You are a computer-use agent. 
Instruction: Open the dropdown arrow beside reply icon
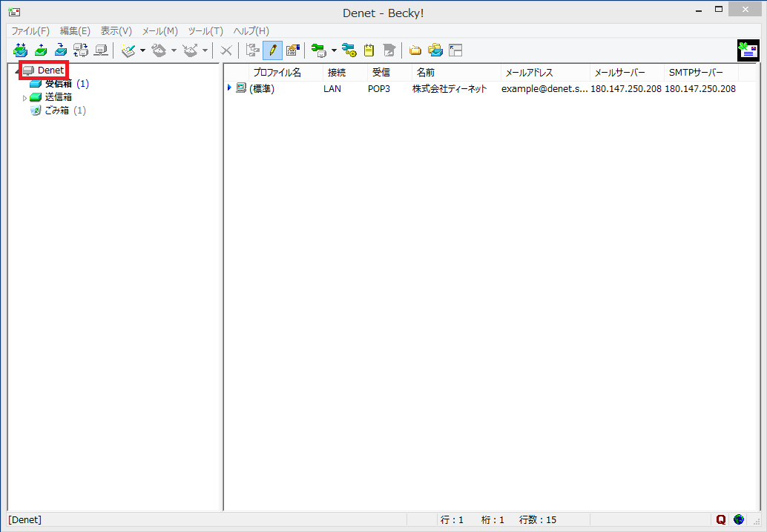pyautogui.click(x=174, y=50)
